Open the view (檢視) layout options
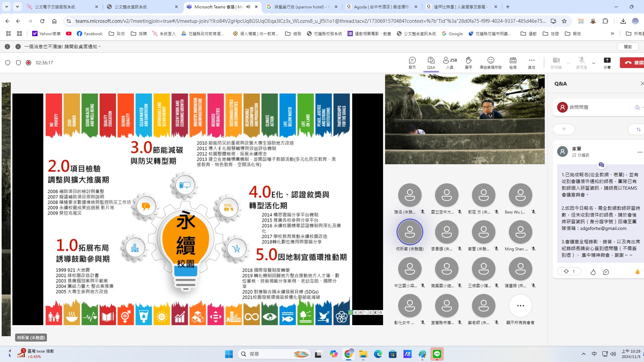This screenshot has height=362, width=644. click(x=513, y=63)
